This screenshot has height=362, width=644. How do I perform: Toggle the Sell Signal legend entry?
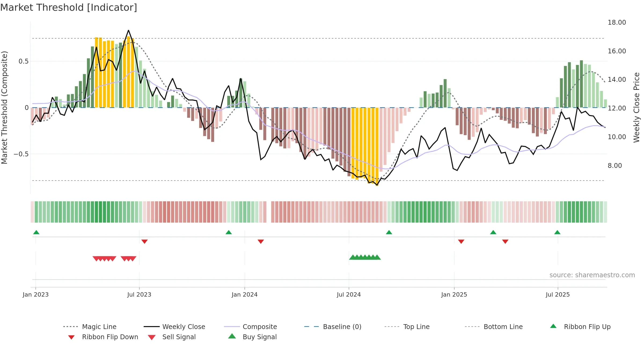pyautogui.click(x=172, y=337)
